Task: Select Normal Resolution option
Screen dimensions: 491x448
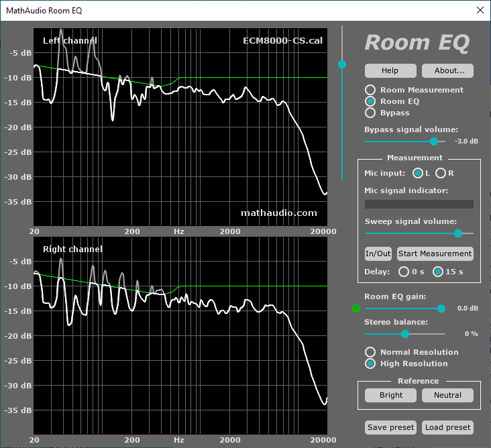Action: pos(370,352)
